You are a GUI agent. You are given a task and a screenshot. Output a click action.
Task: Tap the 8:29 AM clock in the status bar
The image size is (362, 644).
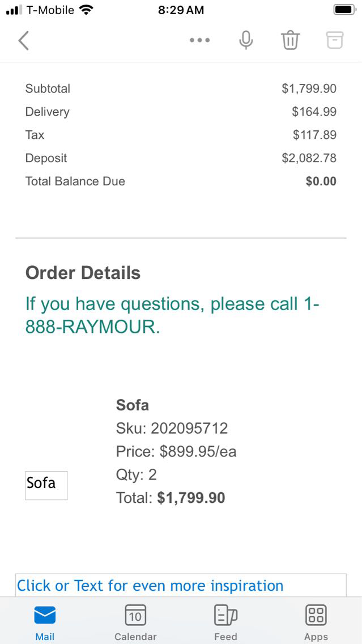[x=181, y=10]
